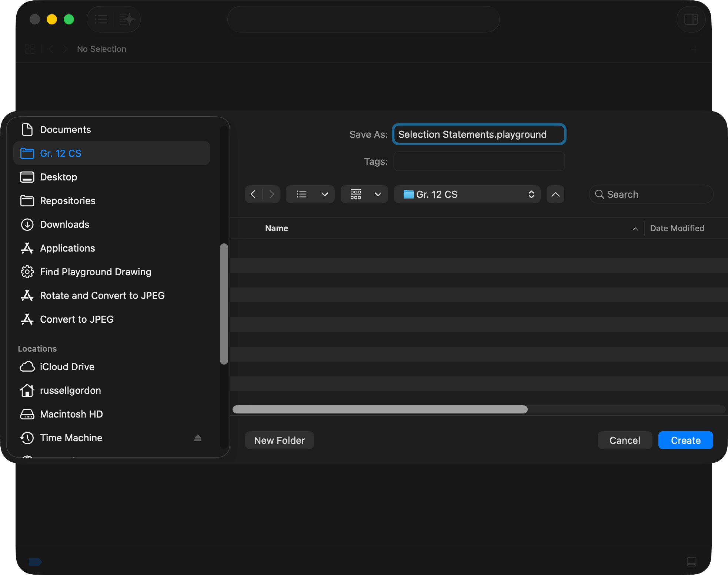Eject the Time Machine volume
The image size is (728, 575).
(198, 438)
